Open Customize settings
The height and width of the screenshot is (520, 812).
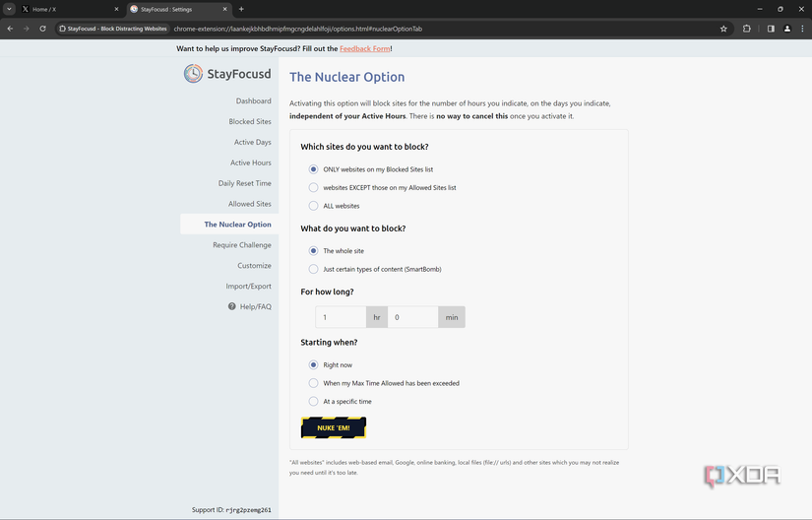point(254,266)
